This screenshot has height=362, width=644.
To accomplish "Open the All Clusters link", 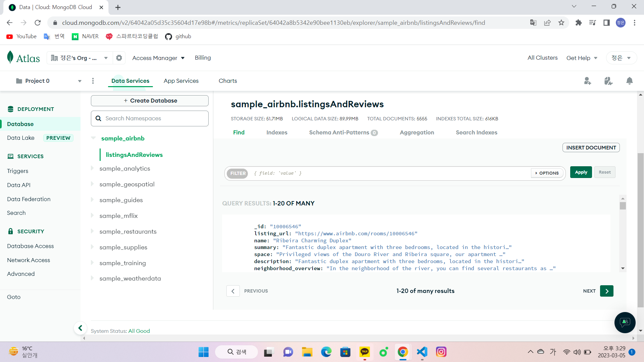I will (x=542, y=58).
